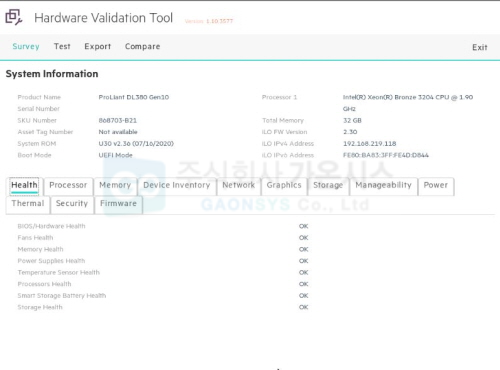The width and height of the screenshot is (500, 370).
Task: Click Exit to quit the tool
Action: click(x=480, y=47)
